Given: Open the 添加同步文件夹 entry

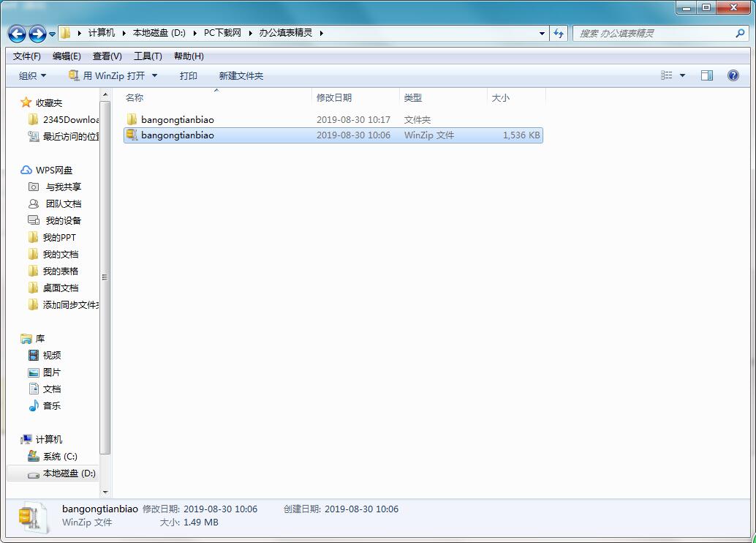Looking at the screenshot, I should [x=63, y=305].
